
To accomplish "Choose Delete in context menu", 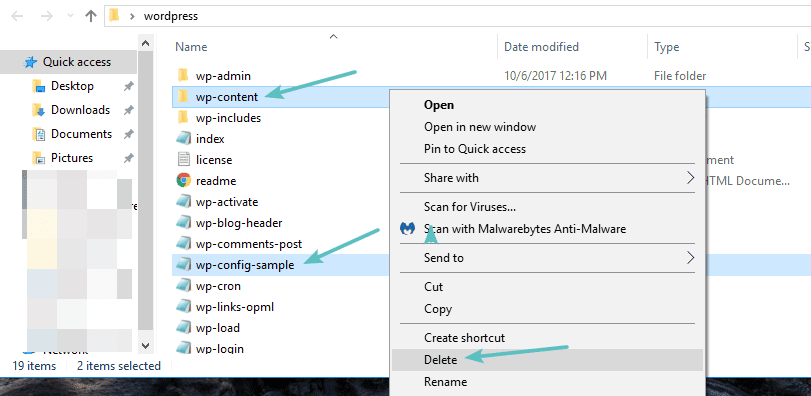I will click(549, 360).
